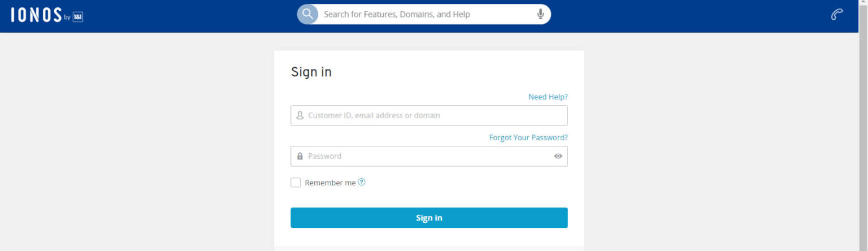868x251 pixels.
Task: Enable the Remember me checkbox
Action: coord(296,183)
